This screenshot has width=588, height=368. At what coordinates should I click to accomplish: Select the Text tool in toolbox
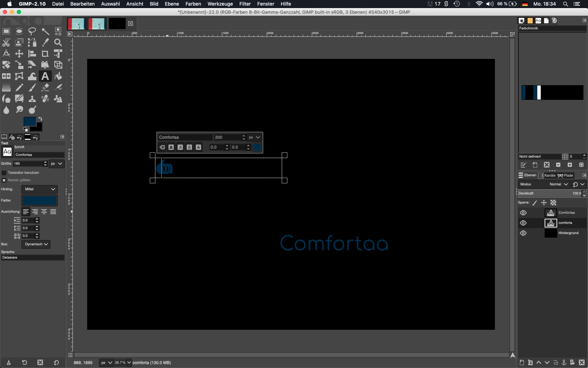click(x=45, y=76)
